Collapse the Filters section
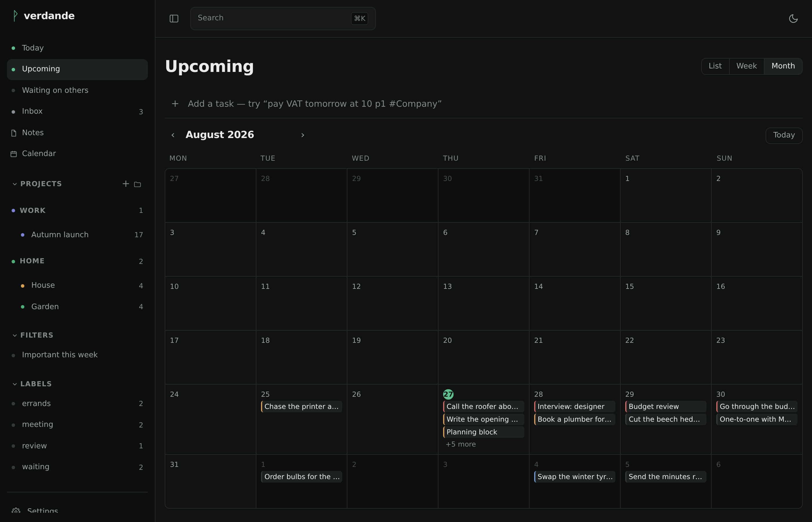This screenshot has height=522, width=812. [x=33, y=335]
